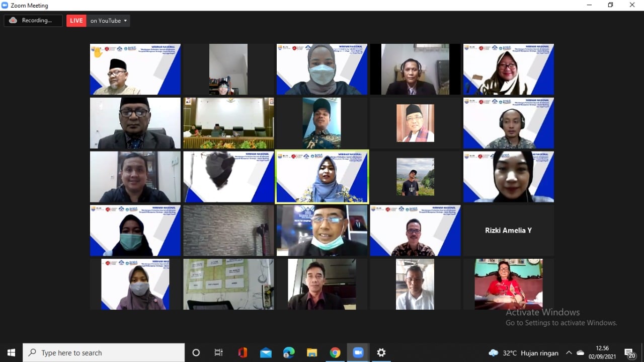Select Rizki Amelia Y's participant tile
The height and width of the screenshot is (362, 644).
tap(508, 230)
